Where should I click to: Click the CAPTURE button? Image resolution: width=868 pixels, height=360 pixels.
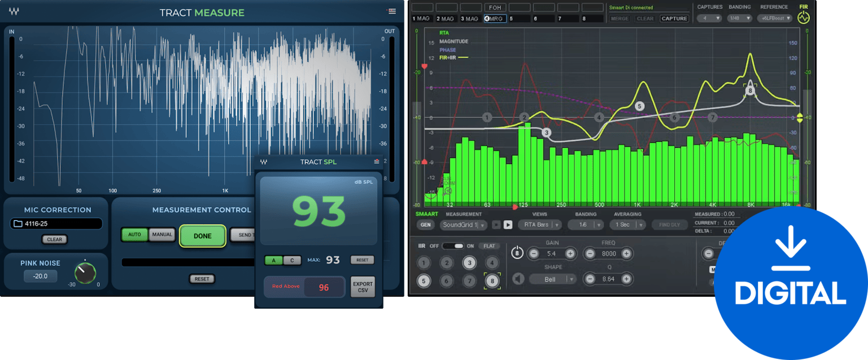674,19
